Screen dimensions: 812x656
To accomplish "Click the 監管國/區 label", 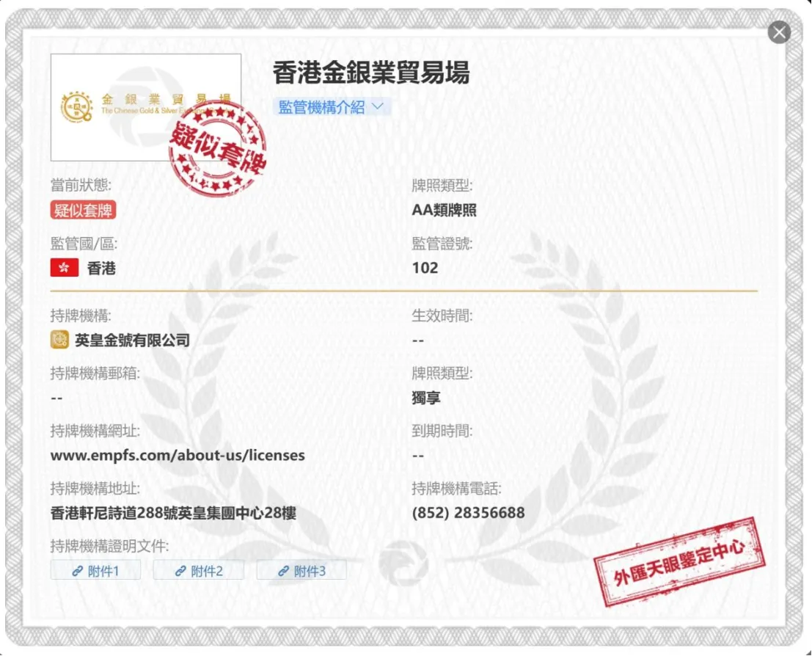I will click(84, 243).
